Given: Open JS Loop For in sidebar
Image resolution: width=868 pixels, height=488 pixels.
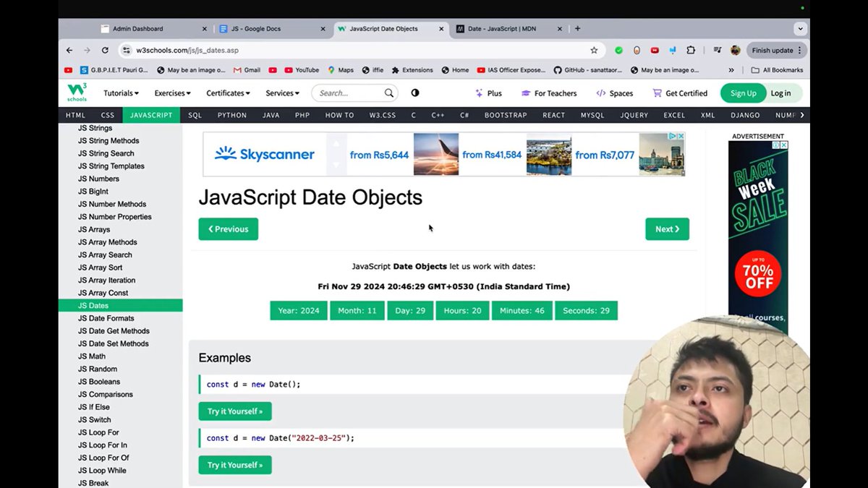Looking at the screenshot, I should tap(98, 432).
